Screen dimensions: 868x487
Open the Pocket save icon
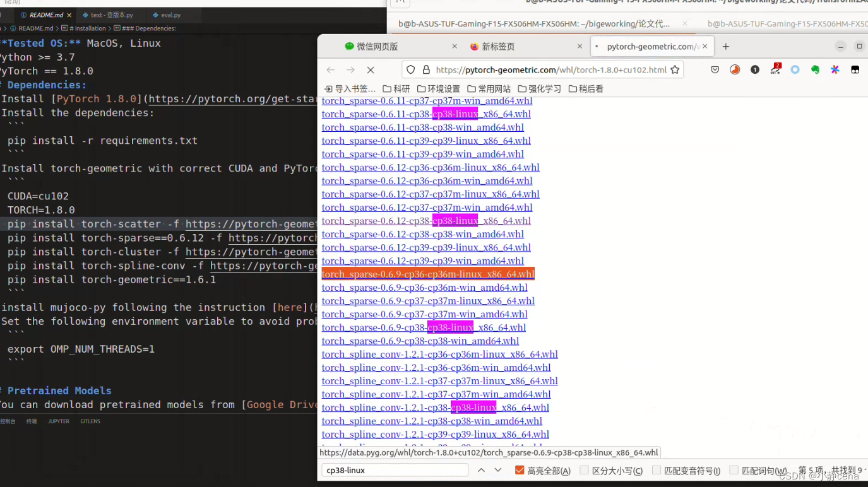point(715,70)
